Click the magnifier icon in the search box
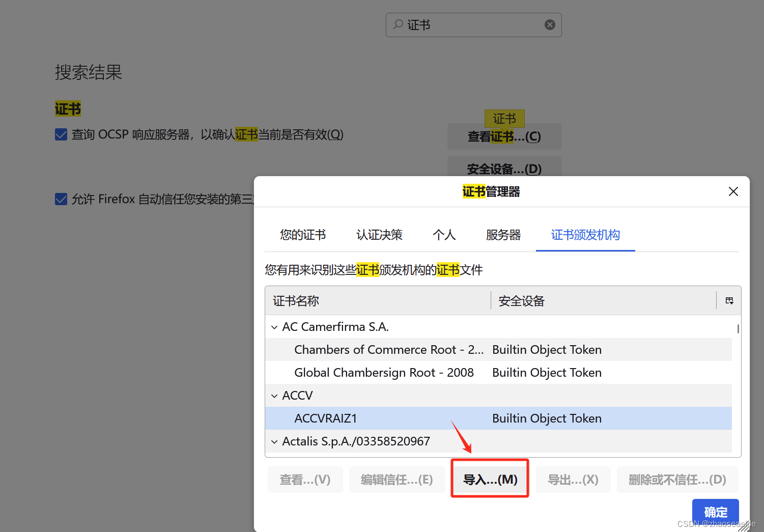 [398, 24]
